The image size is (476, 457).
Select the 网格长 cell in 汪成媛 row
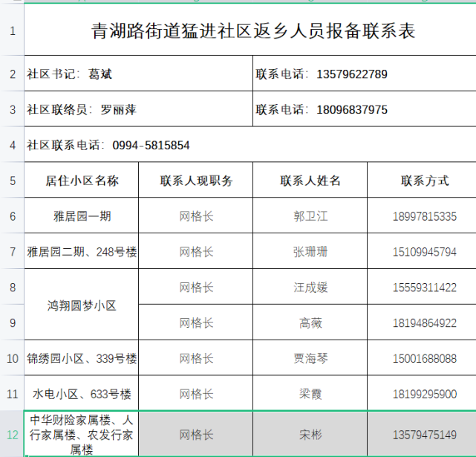click(196, 287)
